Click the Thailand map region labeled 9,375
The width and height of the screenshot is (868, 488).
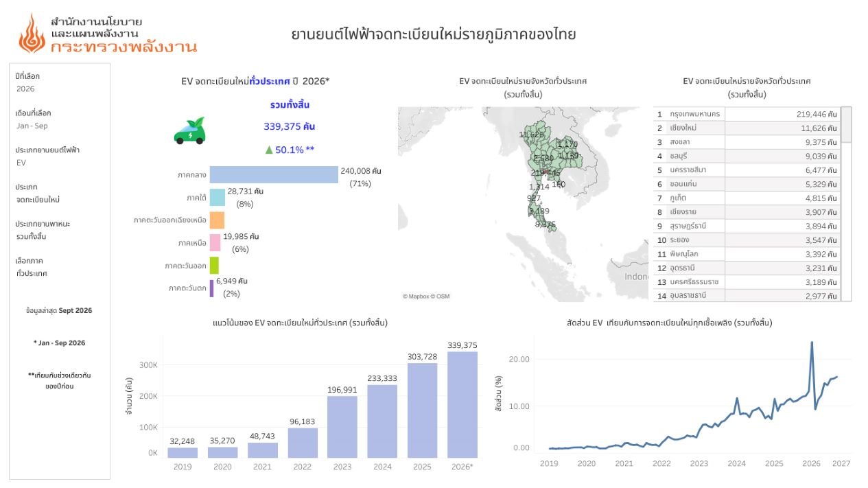pos(546,224)
